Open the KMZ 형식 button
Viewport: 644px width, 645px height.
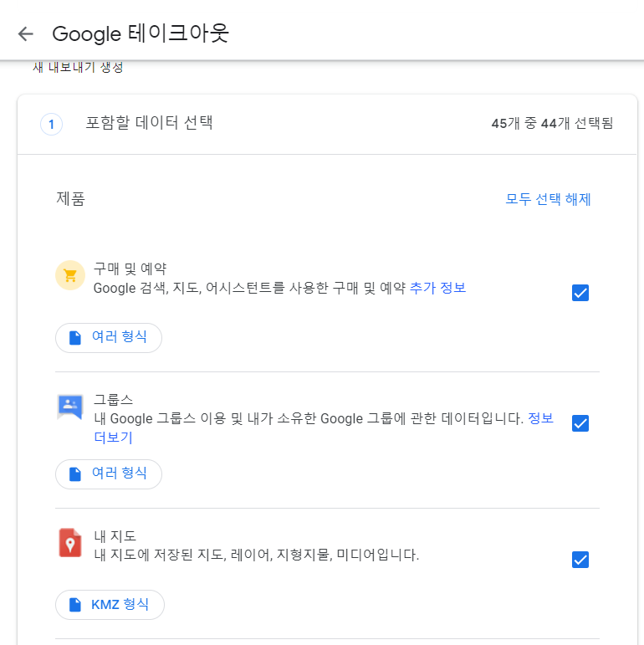(110, 605)
